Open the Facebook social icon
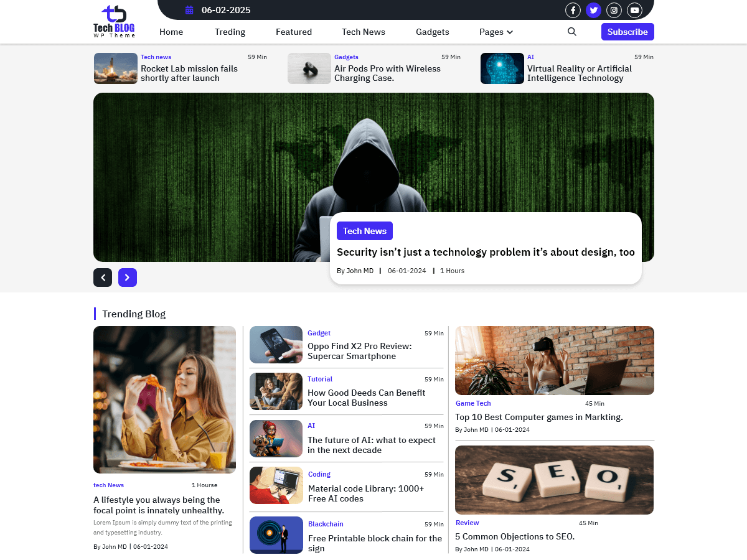 (x=573, y=10)
